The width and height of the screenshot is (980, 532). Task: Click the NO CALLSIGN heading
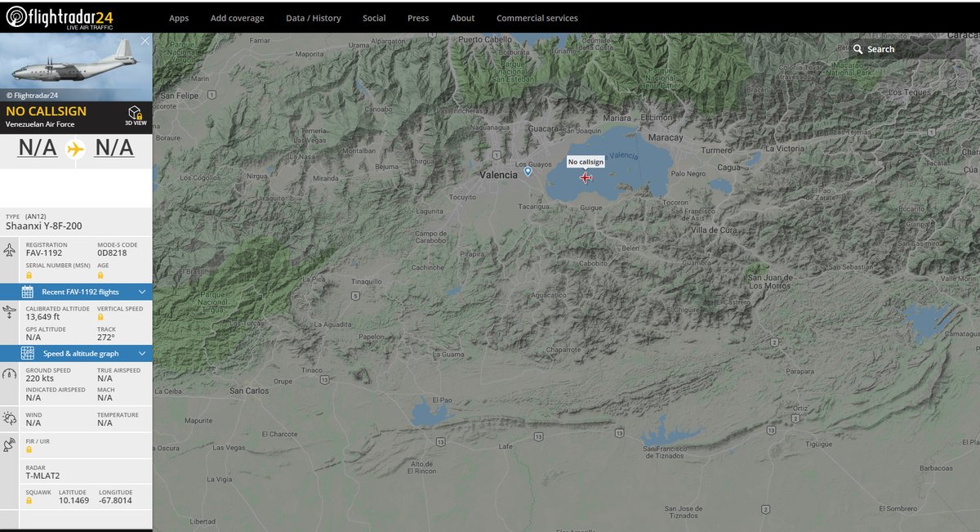pyautogui.click(x=46, y=111)
